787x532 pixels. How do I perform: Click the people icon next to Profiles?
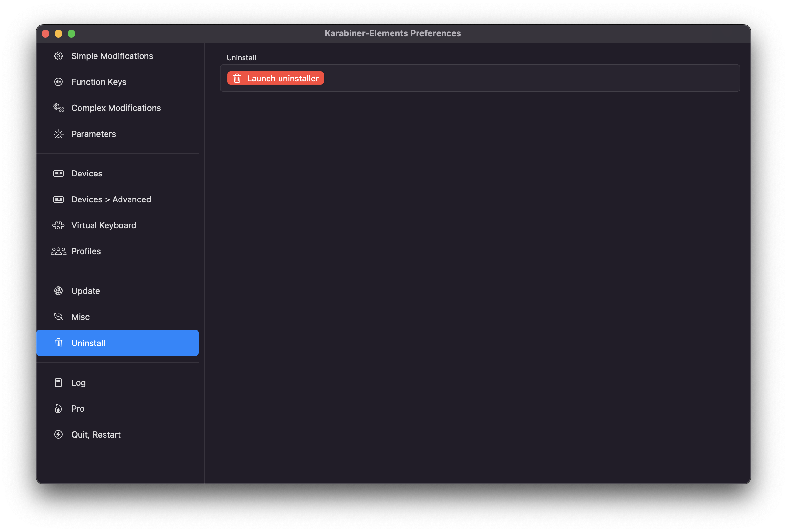pyautogui.click(x=58, y=251)
